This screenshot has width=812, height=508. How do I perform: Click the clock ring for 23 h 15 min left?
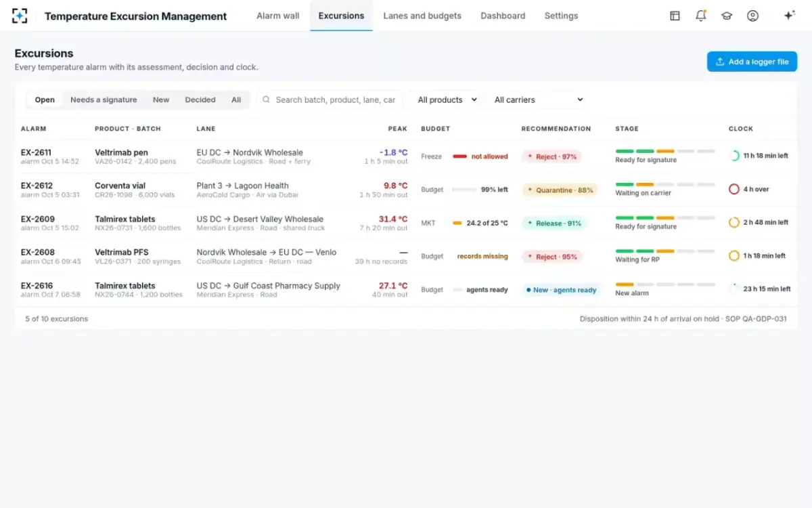point(734,289)
